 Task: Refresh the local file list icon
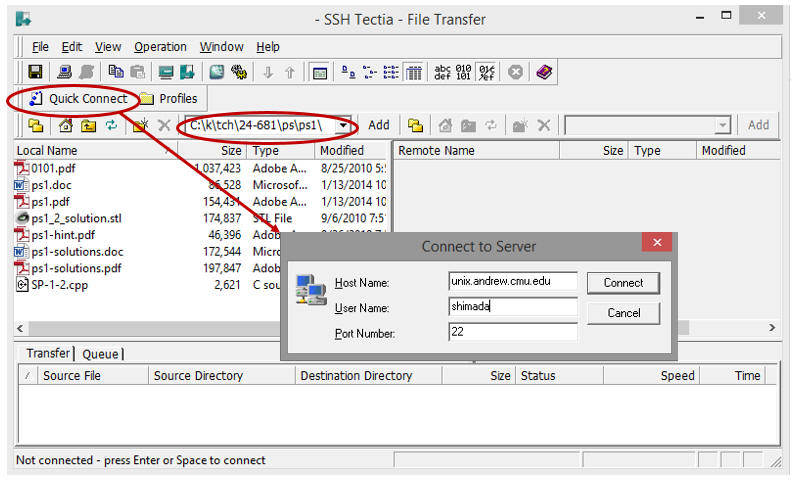[x=111, y=125]
